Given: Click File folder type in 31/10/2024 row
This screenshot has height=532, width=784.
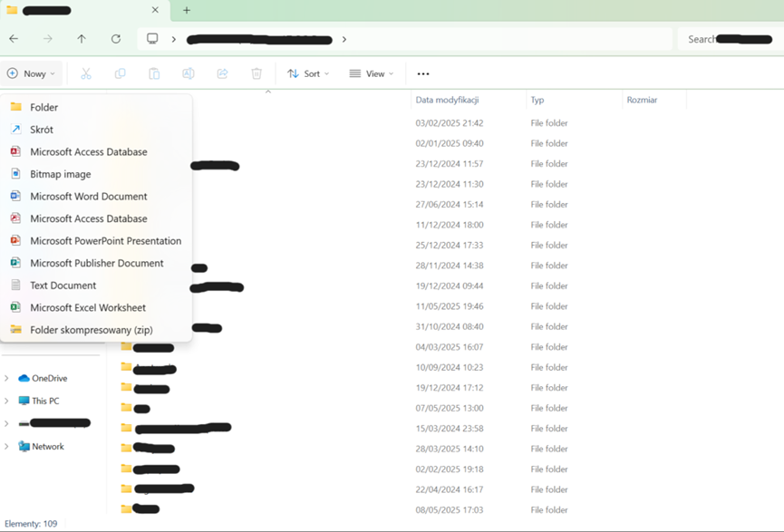Looking at the screenshot, I should (x=549, y=326).
